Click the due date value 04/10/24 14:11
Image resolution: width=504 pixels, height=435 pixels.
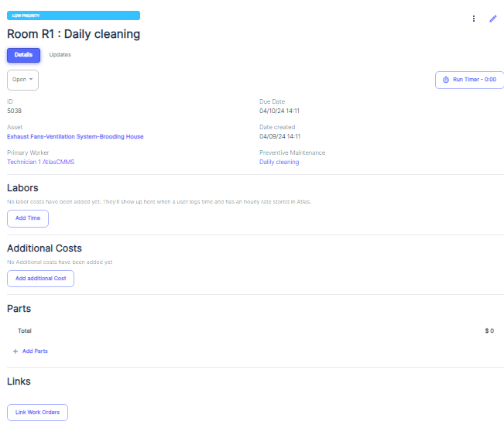(279, 111)
